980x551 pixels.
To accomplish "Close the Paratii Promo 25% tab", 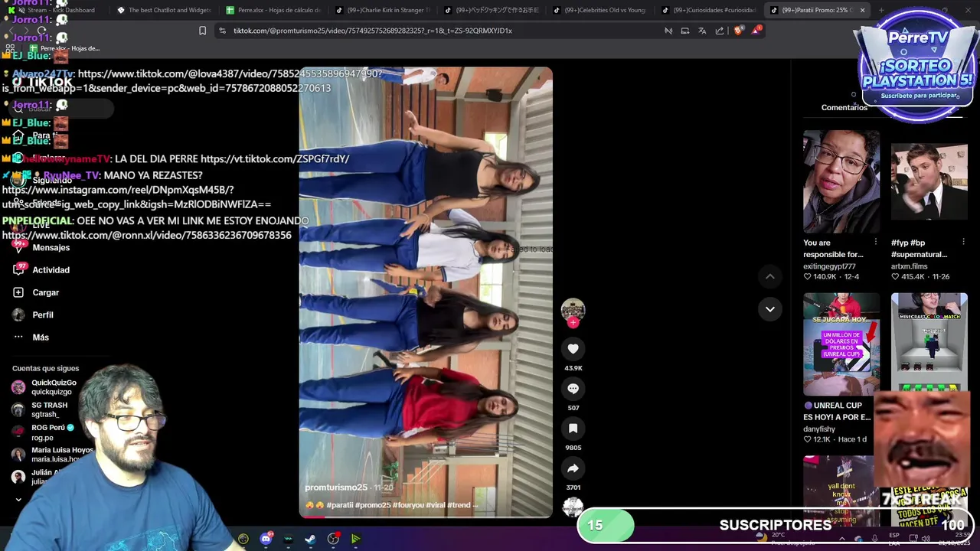I will 862,10.
